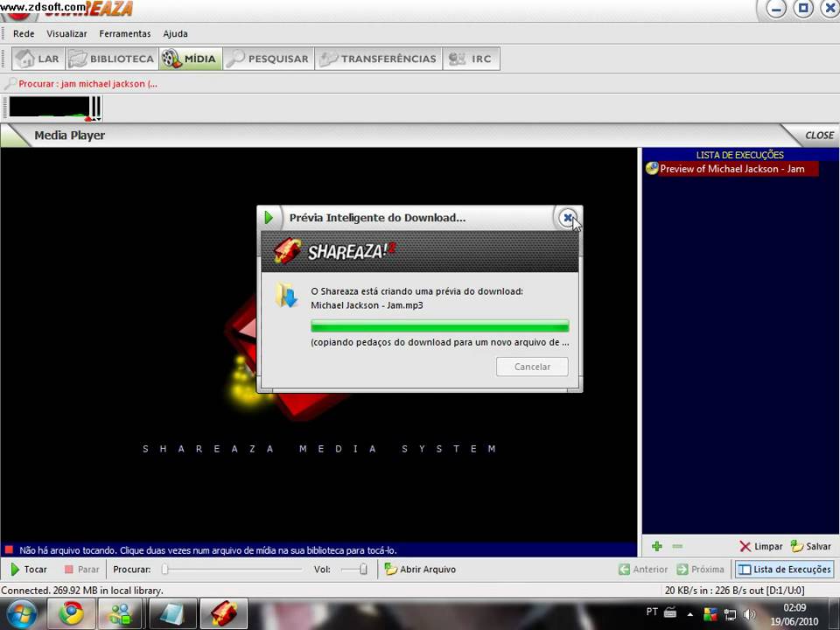Switch to the MÍDIA tab
840x630 pixels.
coord(190,59)
